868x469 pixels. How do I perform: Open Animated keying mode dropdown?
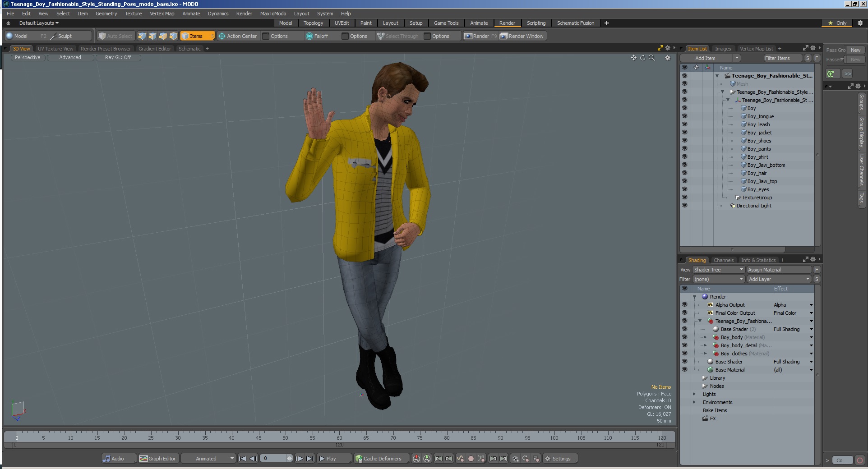click(208, 459)
